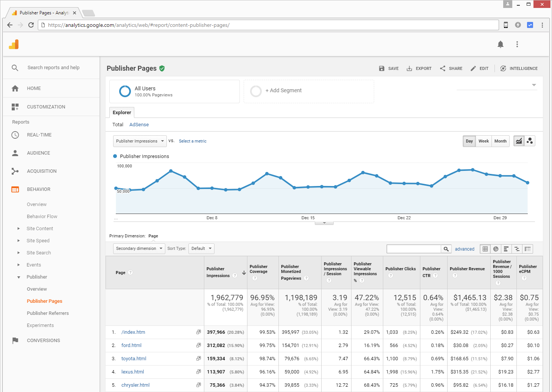This screenshot has width=552, height=392.
Task: Click the Edit pencil icon
Action: (473, 68)
